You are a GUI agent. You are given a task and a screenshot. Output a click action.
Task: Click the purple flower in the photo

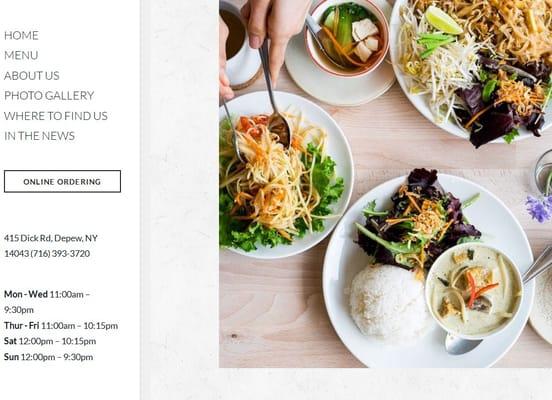pyautogui.click(x=539, y=208)
